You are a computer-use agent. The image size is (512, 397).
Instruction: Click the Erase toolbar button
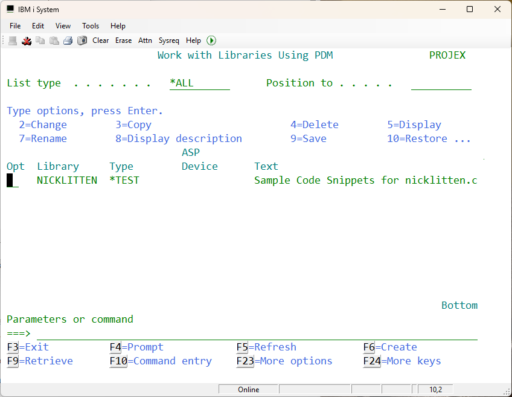(123, 41)
